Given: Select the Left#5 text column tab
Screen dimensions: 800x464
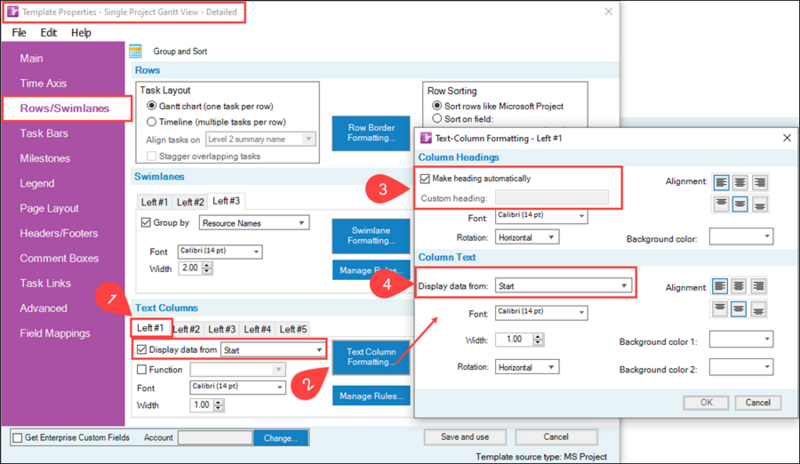Looking at the screenshot, I should click(293, 329).
